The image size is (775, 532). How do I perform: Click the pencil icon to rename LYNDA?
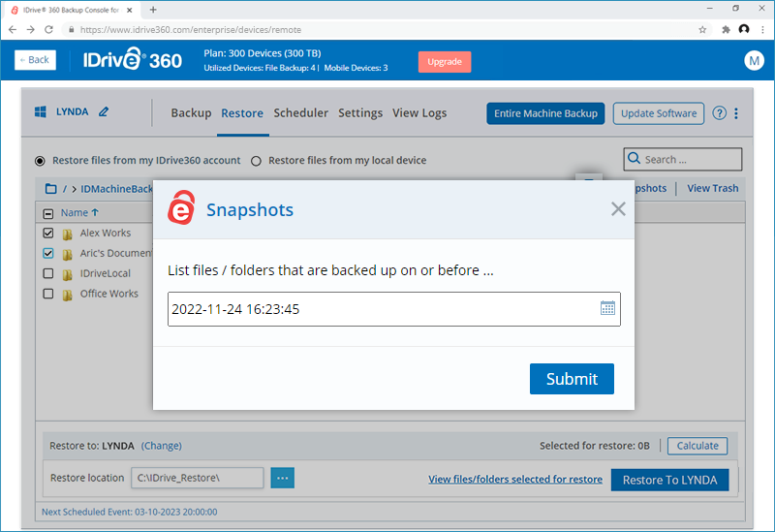pos(104,111)
